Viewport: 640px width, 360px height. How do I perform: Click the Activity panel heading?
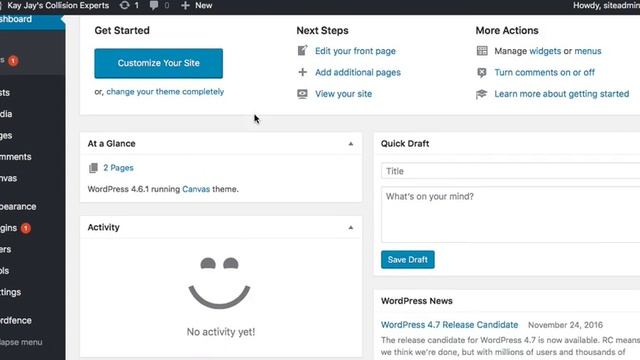[x=103, y=227]
